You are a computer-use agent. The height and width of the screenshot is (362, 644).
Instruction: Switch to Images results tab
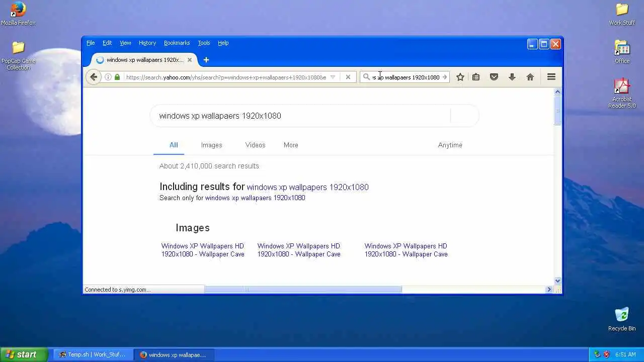(x=211, y=145)
